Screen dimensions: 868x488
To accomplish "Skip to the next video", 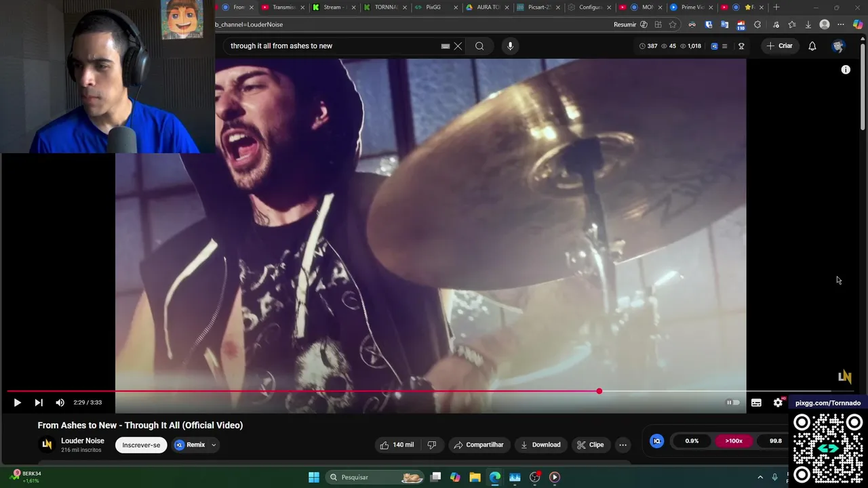I will (39, 403).
